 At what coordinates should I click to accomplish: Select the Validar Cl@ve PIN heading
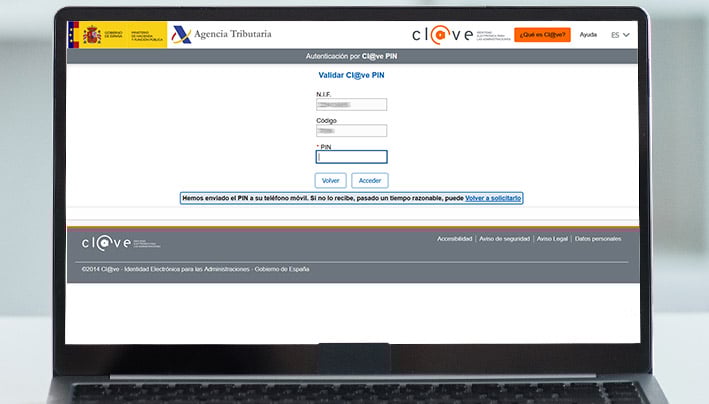coord(351,76)
